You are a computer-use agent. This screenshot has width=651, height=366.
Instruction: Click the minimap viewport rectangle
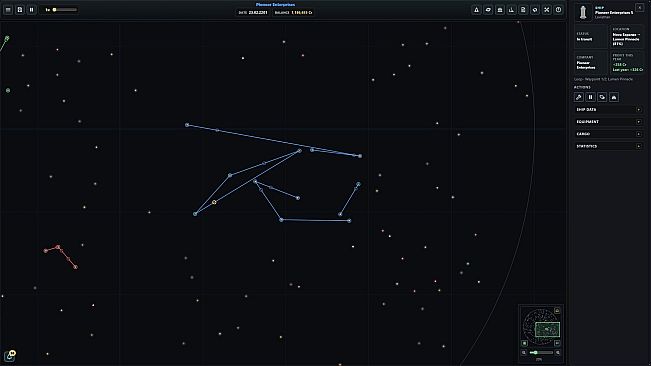point(548,329)
